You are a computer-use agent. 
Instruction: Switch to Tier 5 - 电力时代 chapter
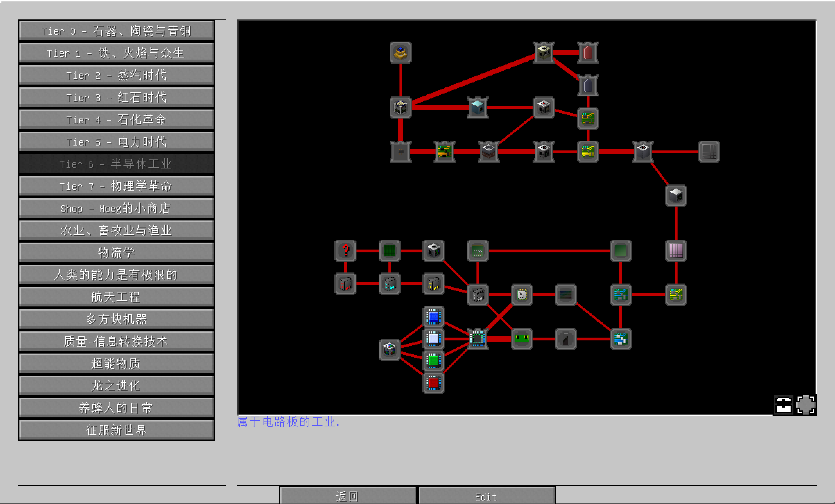click(x=117, y=142)
